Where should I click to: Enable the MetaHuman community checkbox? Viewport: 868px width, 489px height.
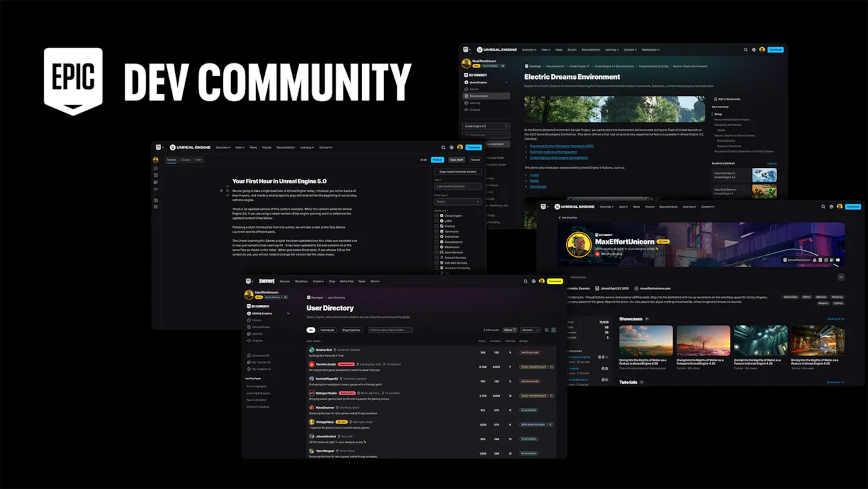point(437,247)
